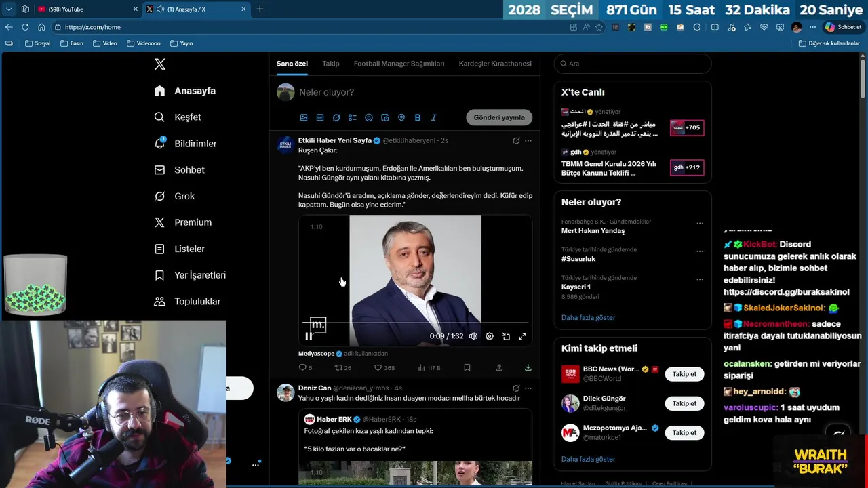Open Grok from the sidebar

click(x=175, y=196)
